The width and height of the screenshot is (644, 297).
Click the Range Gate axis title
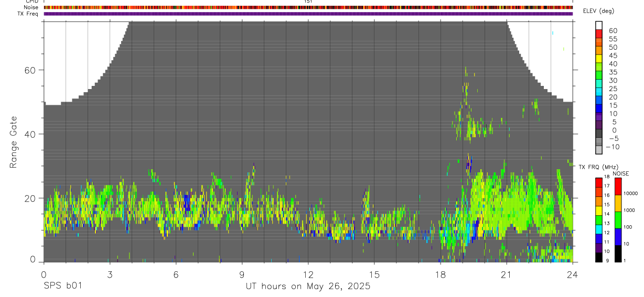[14, 142]
